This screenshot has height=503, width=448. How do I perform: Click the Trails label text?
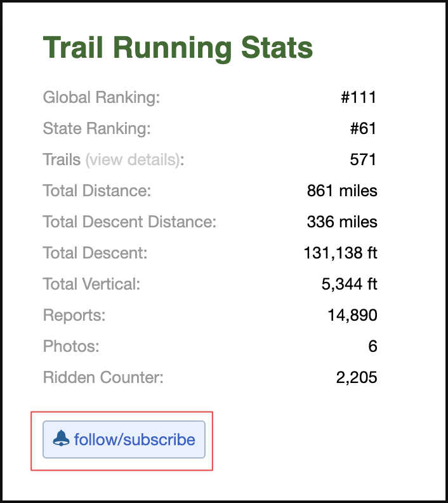[62, 159]
